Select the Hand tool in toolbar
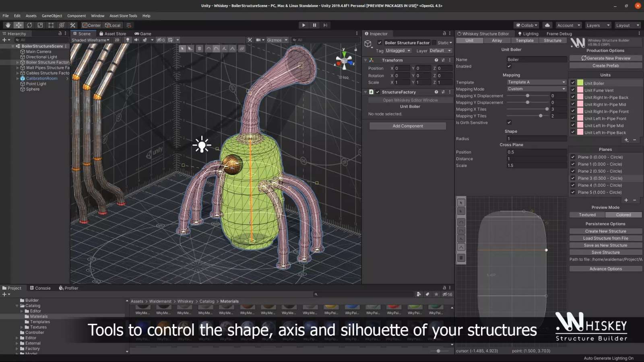 (8, 25)
